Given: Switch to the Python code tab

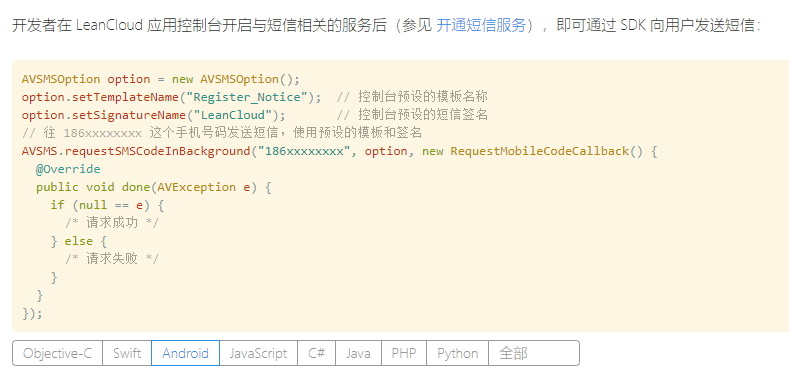Looking at the screenshot, I should (x=457, y=353).
